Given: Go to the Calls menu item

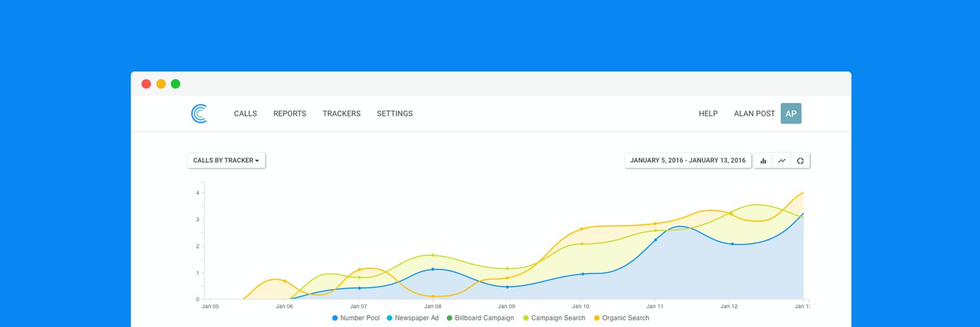Looking at the screenshot, I should tap(246, 114).
